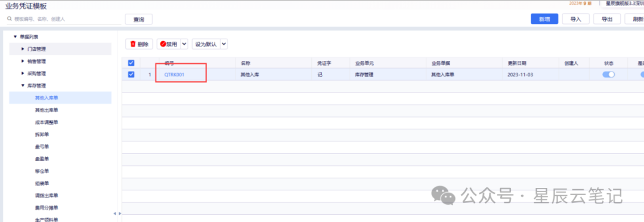Click the 库存管理 cell in the table row

pyautogui.click(x=364, y=75)
